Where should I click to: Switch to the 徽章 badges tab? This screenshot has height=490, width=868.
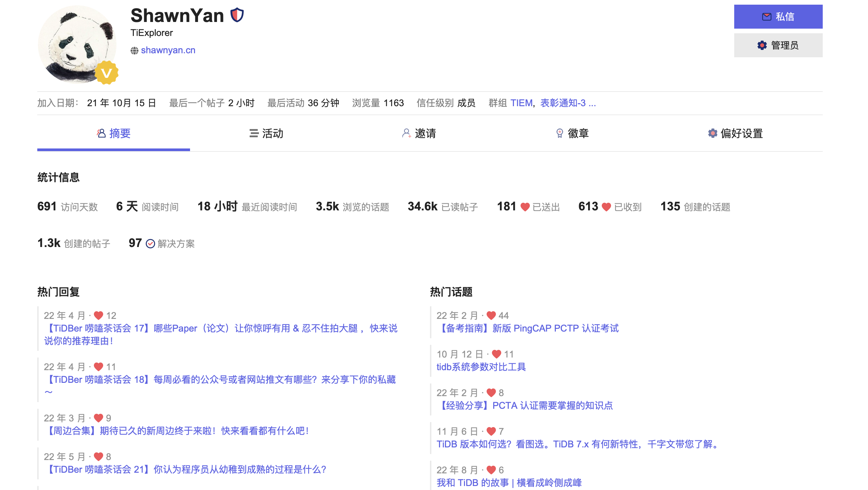coord(572,133)
